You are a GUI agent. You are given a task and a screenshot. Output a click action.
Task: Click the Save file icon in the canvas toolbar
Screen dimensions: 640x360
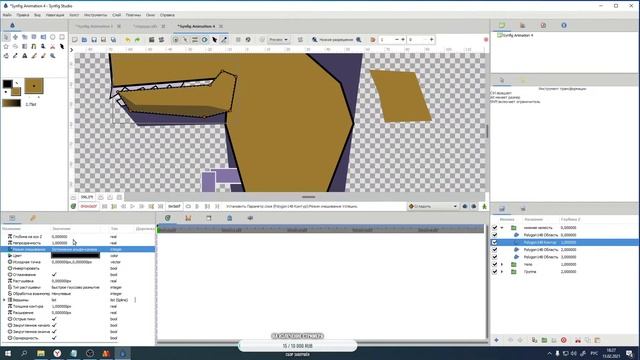94,40
